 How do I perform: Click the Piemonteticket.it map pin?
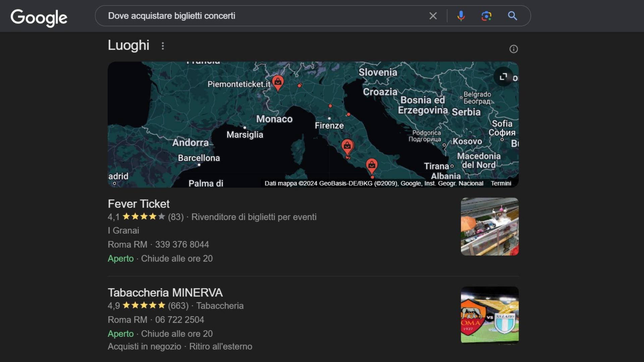(x=278, y=82)
